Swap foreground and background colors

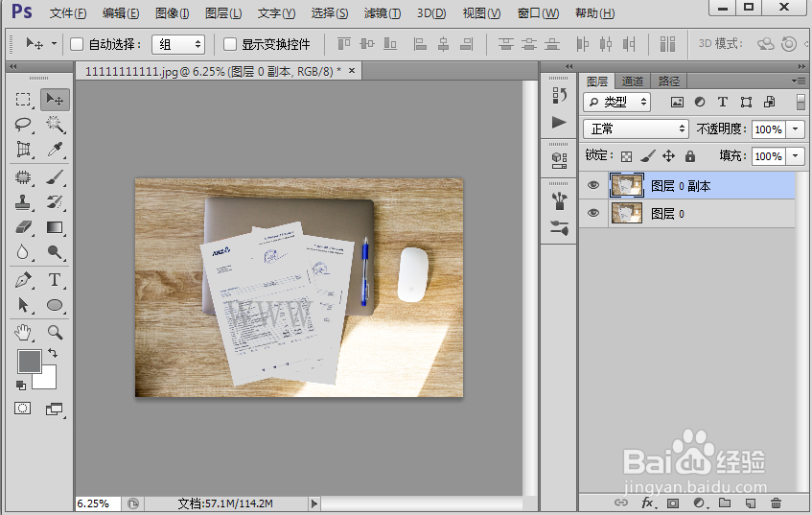pyautogui.click(x=53, y=353)
